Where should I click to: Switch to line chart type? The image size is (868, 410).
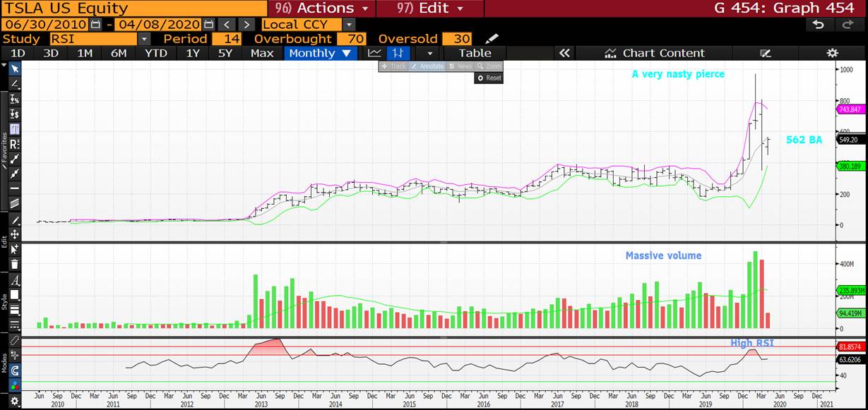374,53
